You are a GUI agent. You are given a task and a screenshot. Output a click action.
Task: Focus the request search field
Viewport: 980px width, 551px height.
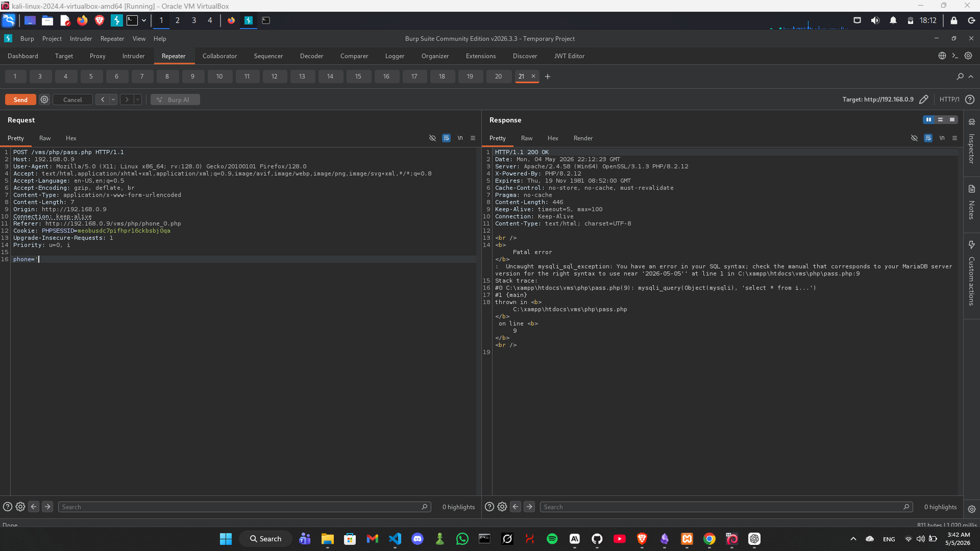tap(244, 507)
